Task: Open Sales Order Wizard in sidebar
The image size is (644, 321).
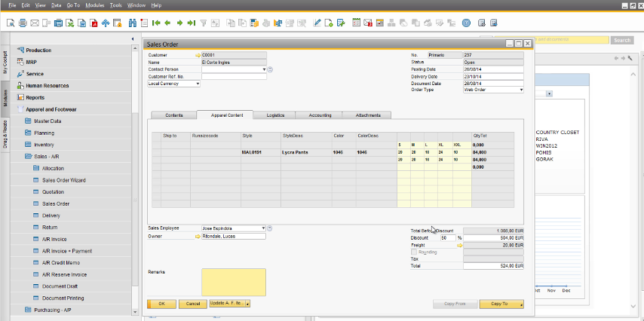Action: pos(64,180)
